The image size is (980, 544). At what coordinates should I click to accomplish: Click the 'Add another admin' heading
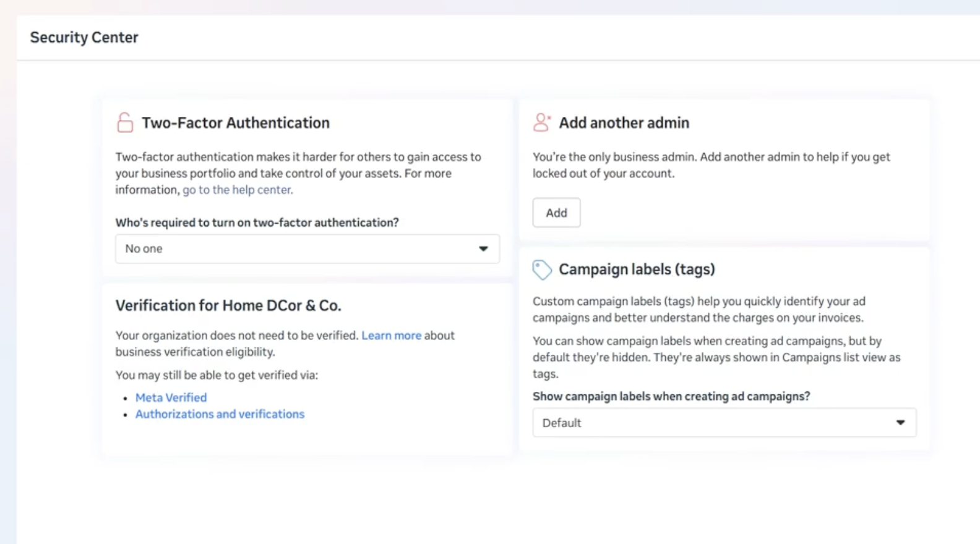624,122
